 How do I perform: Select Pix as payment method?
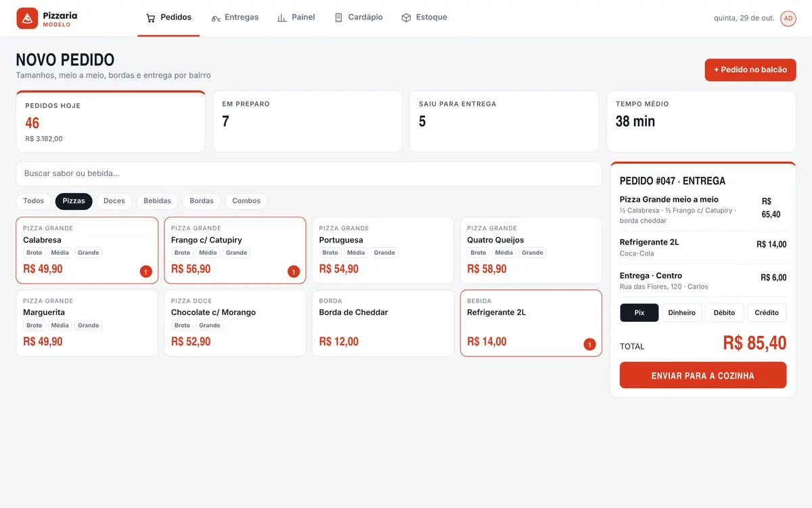[x=639, y=313]
